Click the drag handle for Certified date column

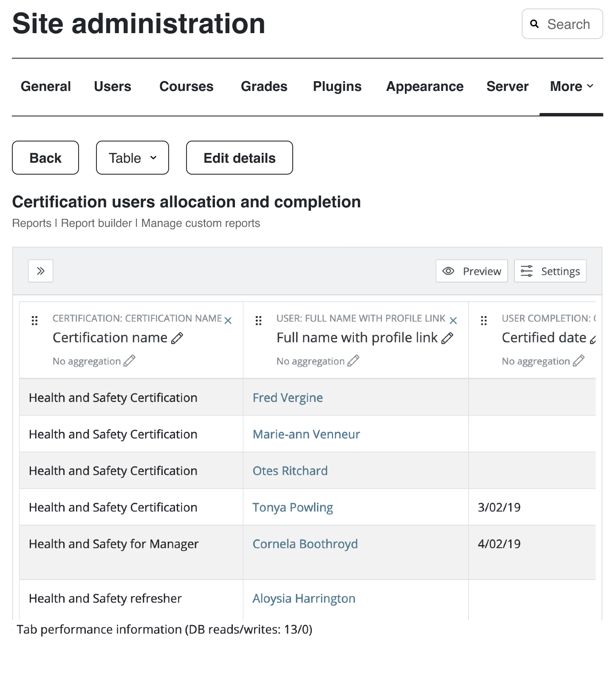pos(483,320)
